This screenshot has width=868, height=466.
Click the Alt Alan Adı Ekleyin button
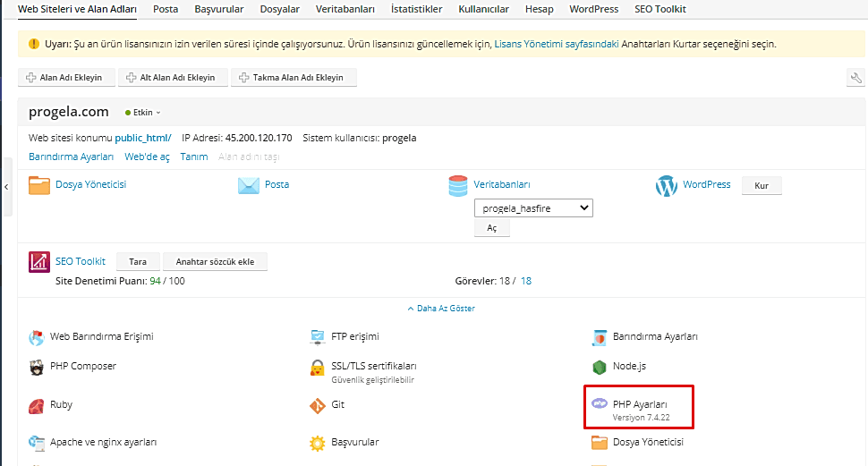[x=174, y=78]
